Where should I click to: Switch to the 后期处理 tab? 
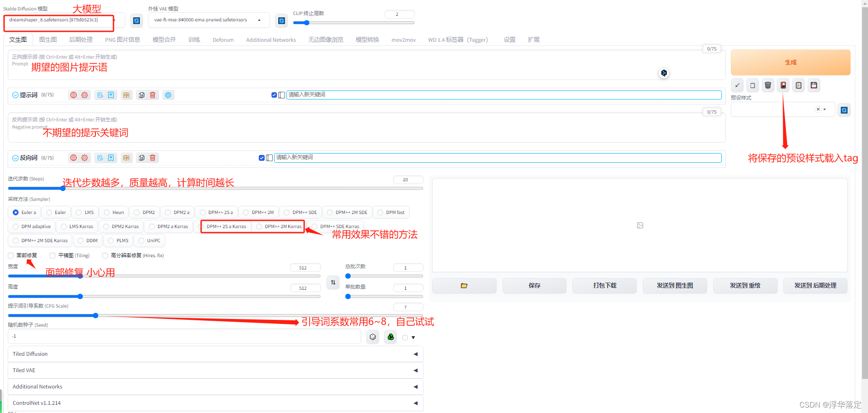pos(81,40)
